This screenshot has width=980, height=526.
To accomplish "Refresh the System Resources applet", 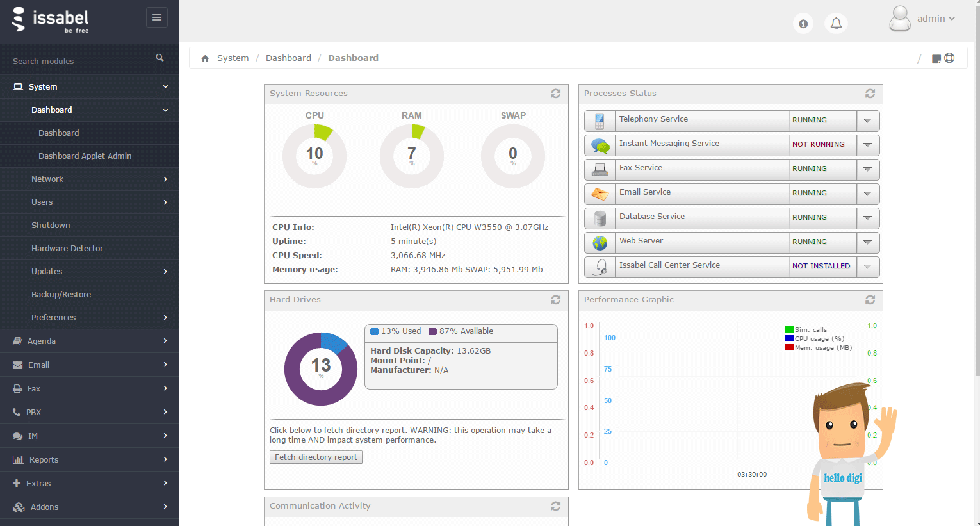I will (555, 94).
